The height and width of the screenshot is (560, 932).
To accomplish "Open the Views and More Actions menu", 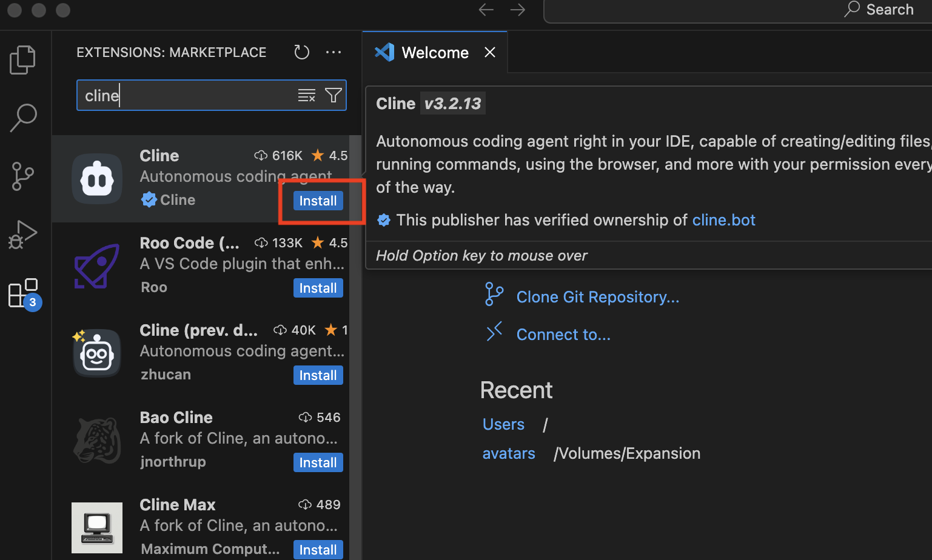I will (x=334, y=53).
